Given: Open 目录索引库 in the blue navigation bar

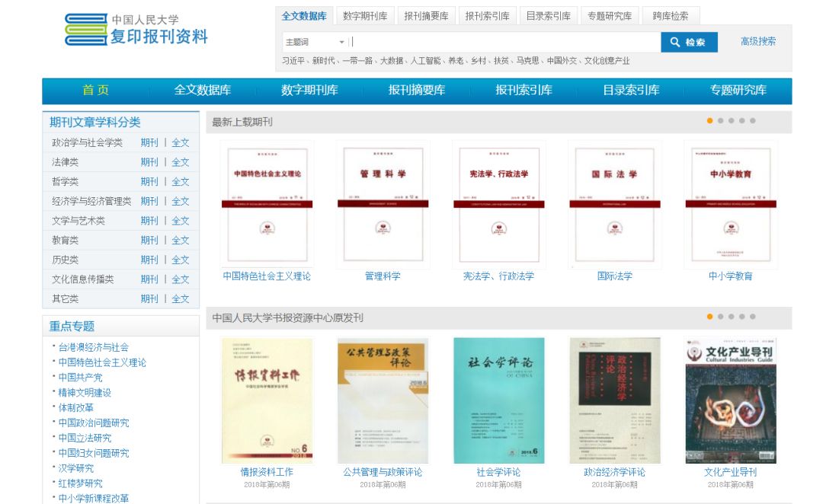Looking at the screenshot, I should (631, 90).
